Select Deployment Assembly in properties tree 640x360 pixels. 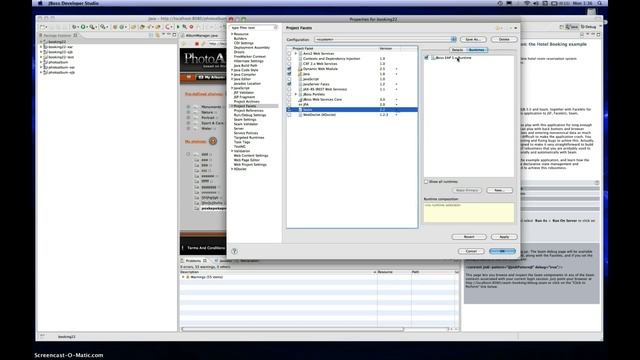point(252,48)
